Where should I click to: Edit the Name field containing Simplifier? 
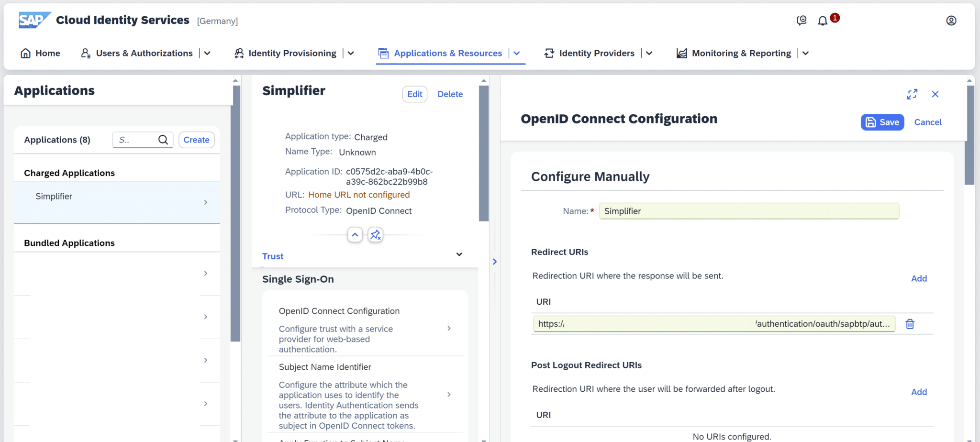click(748, 211)
